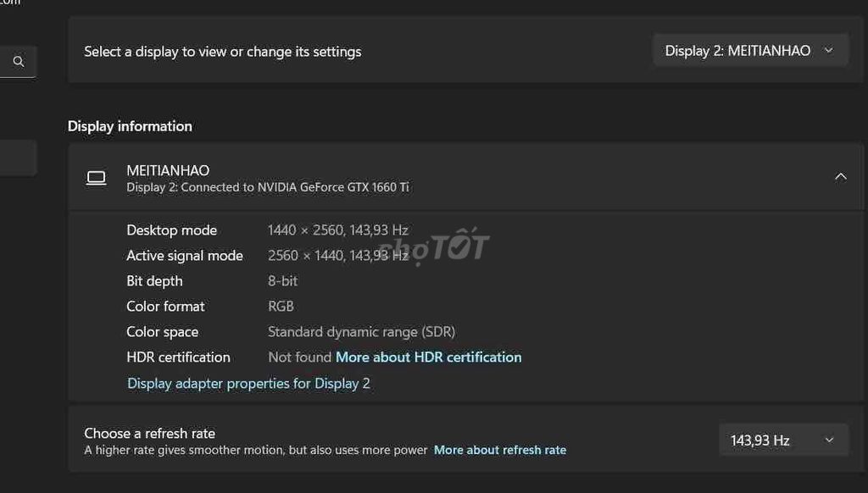The image size is (868, 493).
Task: Click the highlighted sidebar navigation item
Action: point(18,158)
